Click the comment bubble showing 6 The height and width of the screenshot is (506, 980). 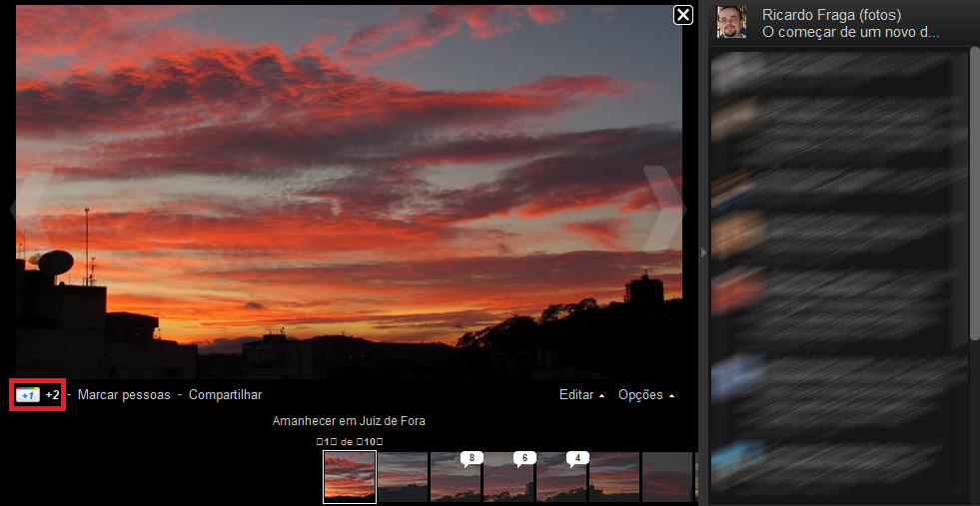(524, 458)
